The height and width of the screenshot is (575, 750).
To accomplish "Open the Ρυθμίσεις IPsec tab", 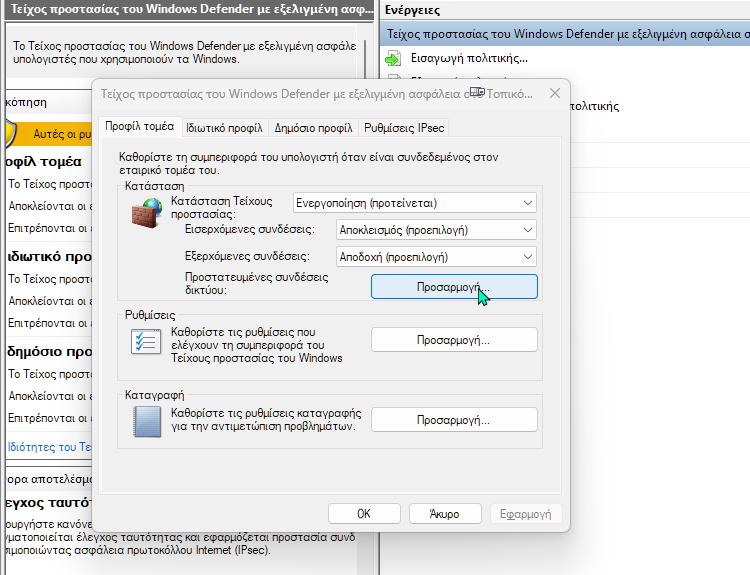I will [x=404, y=128].
